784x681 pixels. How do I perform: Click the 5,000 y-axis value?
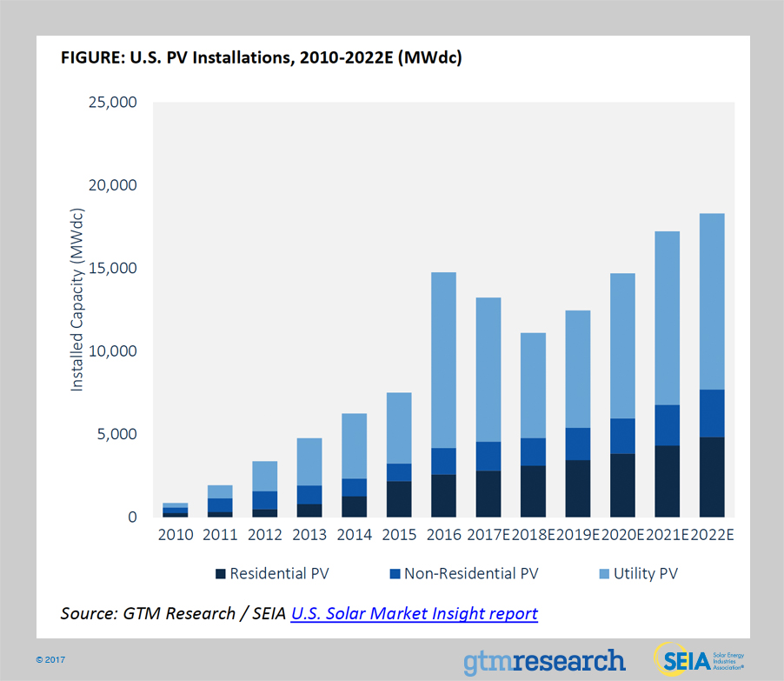[x=117, y=434]
